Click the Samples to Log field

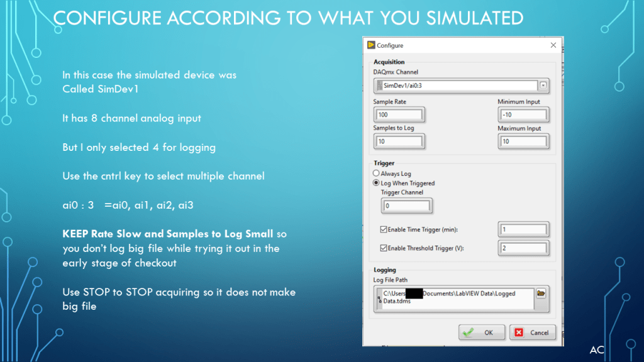[399, 141]
